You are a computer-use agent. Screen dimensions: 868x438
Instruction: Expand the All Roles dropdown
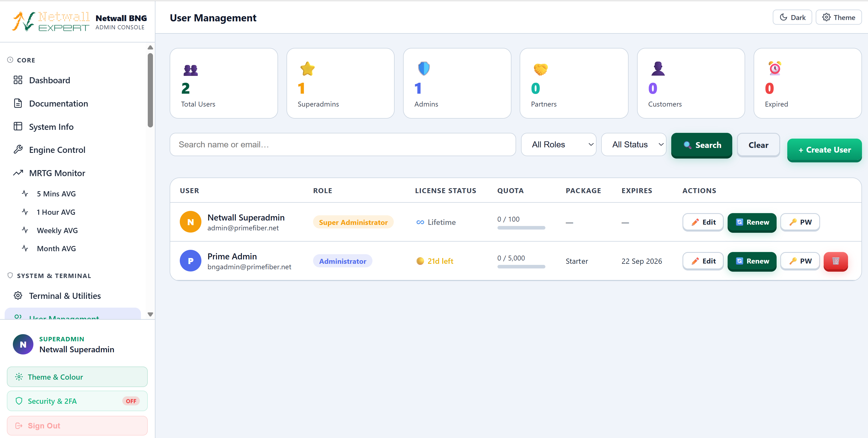[x=558, y=145]
